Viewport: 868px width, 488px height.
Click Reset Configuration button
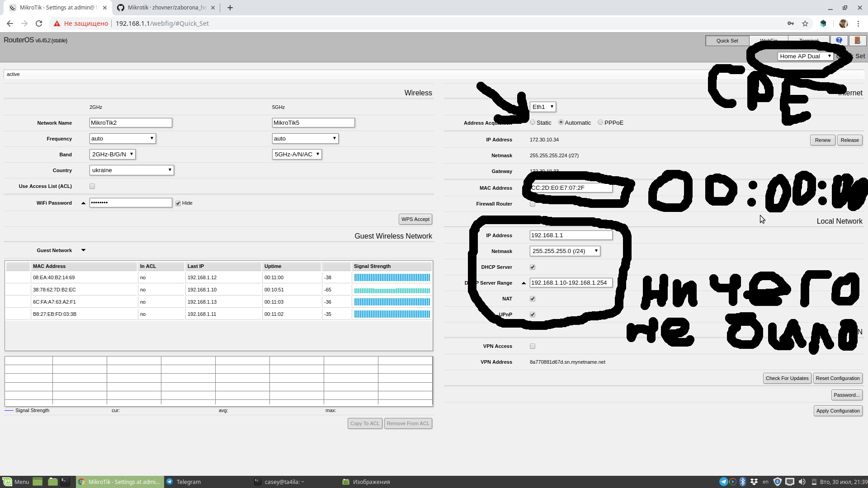point(838,378)
